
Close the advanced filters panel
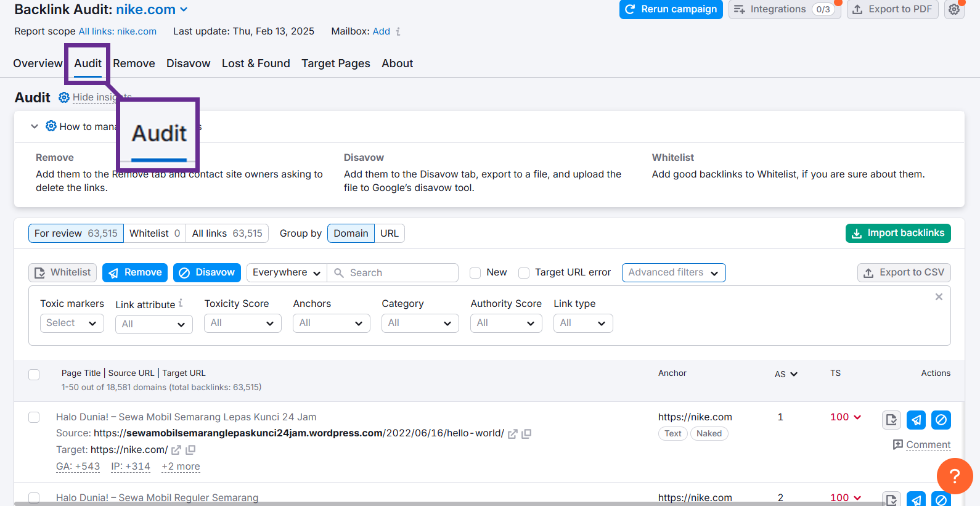tap(939, 297)
